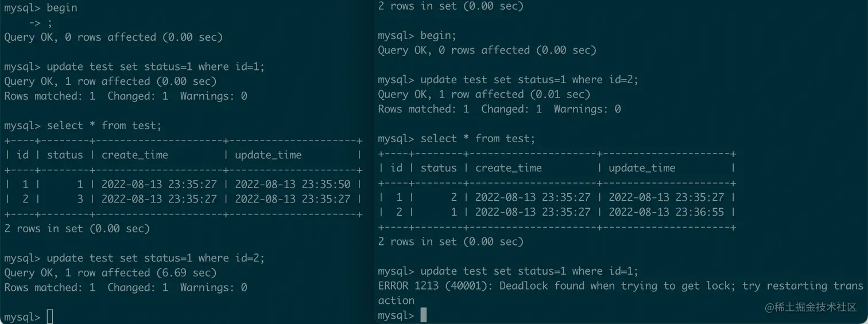Click the right terminal cursor at mysql prompt

(x=424, y=315)
